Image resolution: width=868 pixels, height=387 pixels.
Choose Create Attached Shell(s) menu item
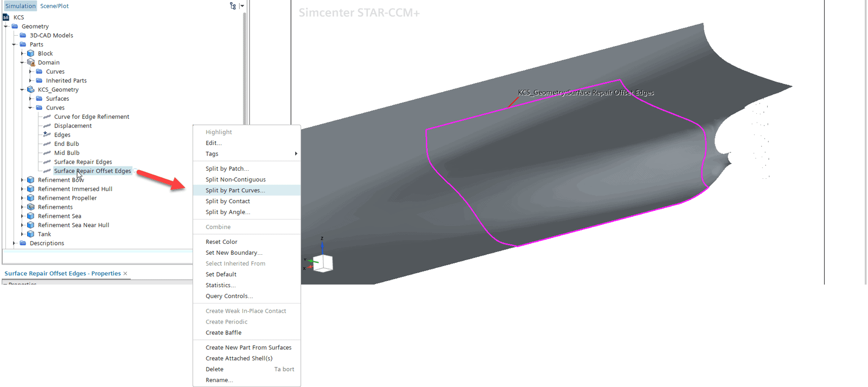(247, 358)
